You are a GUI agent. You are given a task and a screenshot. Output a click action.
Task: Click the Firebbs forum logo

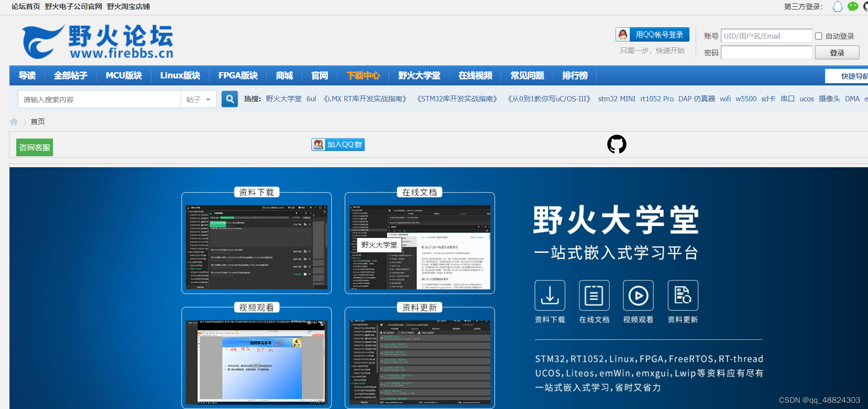click(98, 42)
